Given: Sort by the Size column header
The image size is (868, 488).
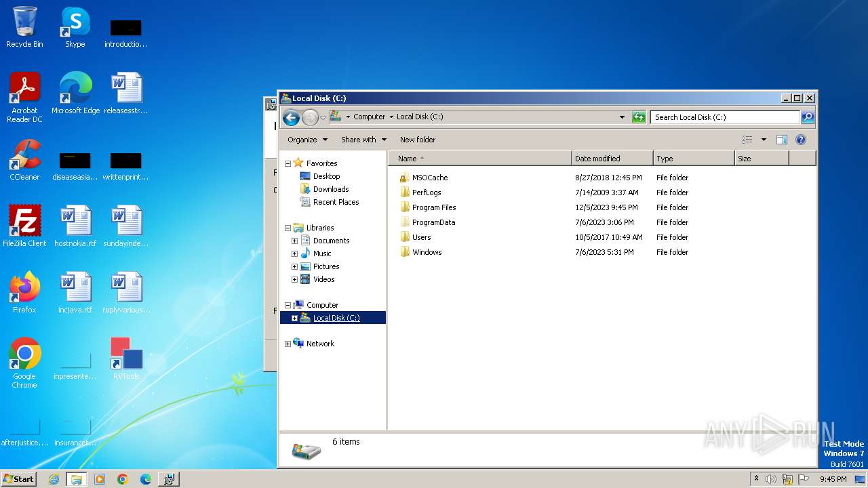Looking at the screenshot, I should [x=762, y=159].
